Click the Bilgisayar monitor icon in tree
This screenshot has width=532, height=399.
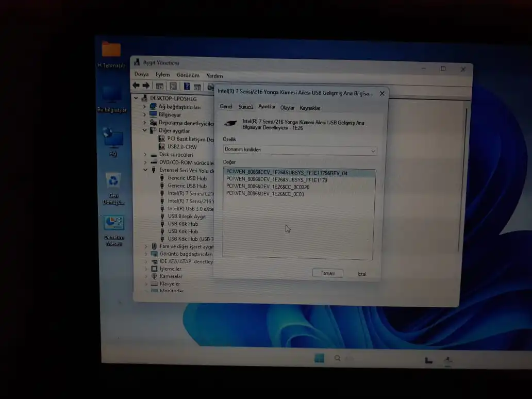point(153,114)
